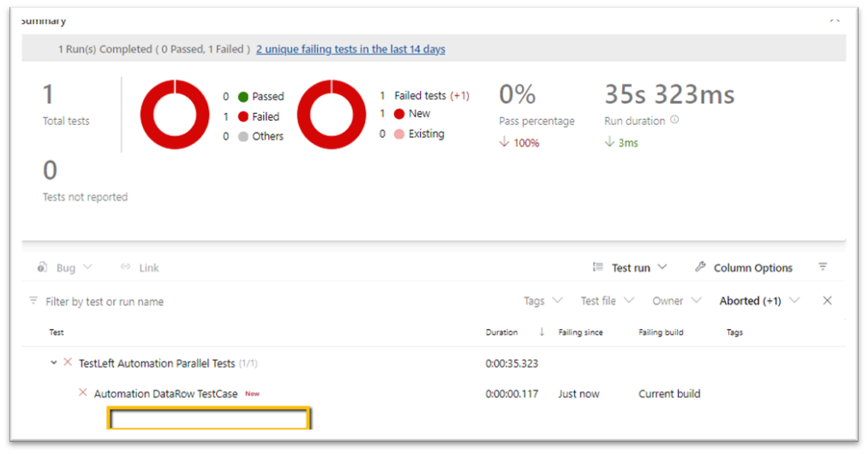This screenshot has height=454, width=868.
Task: Click the green Passed legend dot
Action: tap(243, 97)
